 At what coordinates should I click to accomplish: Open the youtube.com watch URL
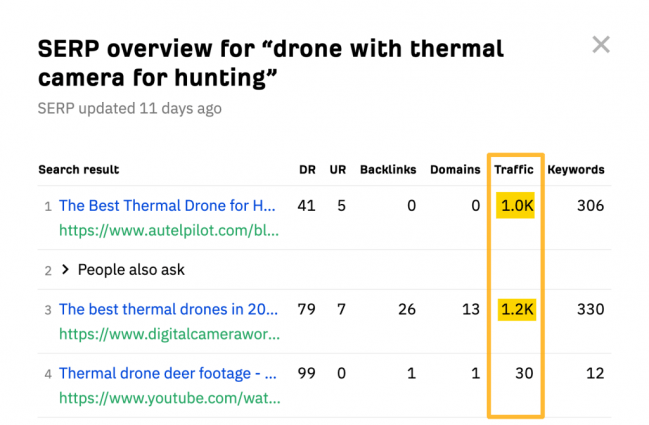pos(169,399)
